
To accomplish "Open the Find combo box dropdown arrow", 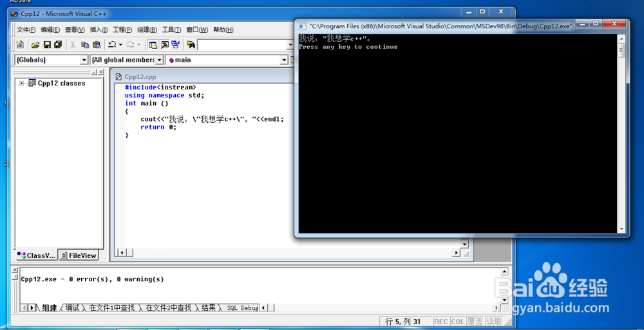I will coord(290,44).
